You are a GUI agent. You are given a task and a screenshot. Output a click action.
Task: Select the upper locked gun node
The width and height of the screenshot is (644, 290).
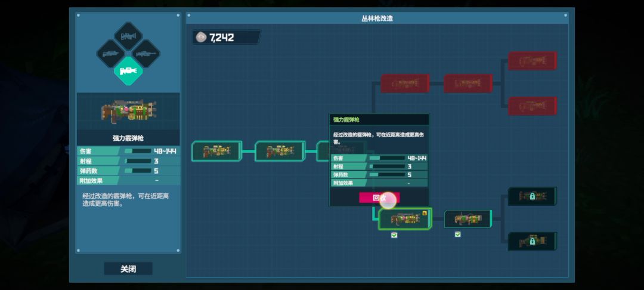point(532,196)
